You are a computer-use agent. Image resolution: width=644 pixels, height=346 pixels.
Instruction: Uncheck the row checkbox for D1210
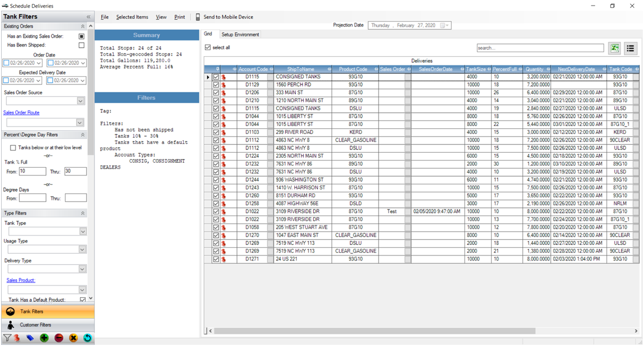click(216, 101)
